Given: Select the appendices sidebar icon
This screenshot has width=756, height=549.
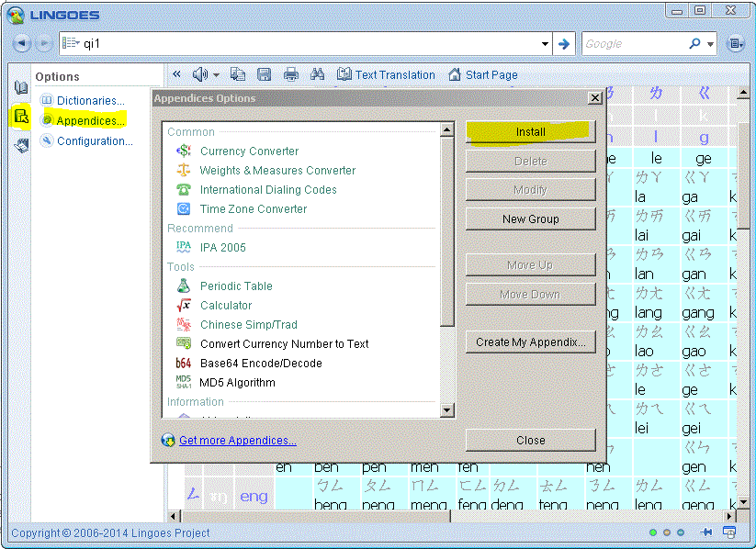Looking at the screenshot, I should [21, 117].
